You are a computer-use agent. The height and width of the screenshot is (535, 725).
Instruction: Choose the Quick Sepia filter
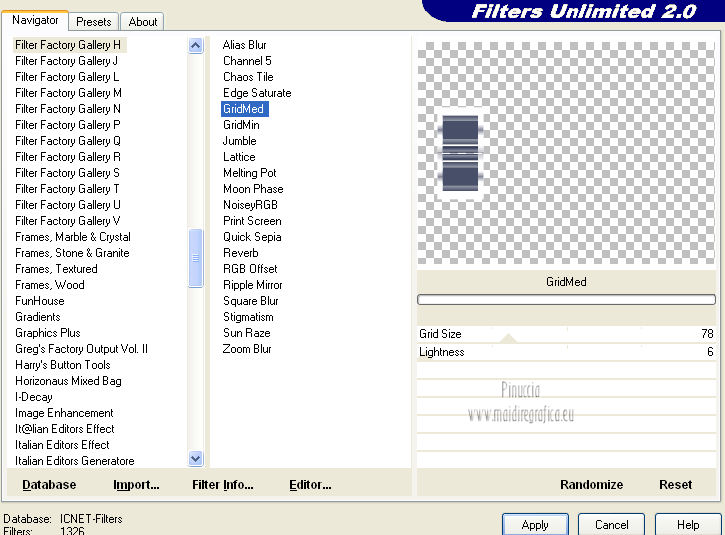tap(252, 237)
